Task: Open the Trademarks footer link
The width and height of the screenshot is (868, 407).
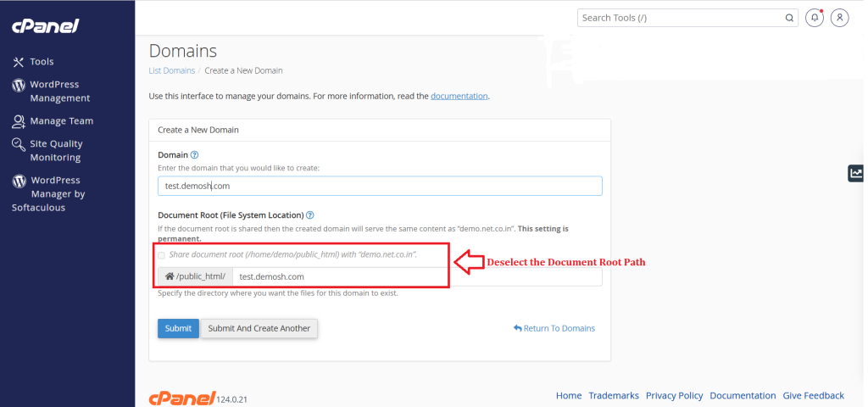Action: tap(614, 395)
